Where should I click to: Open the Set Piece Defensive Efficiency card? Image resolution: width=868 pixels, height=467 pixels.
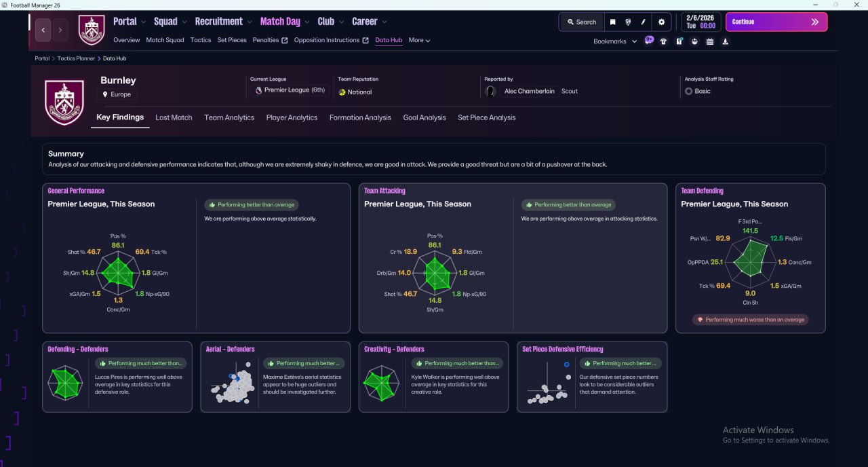[x=592, y=377]
